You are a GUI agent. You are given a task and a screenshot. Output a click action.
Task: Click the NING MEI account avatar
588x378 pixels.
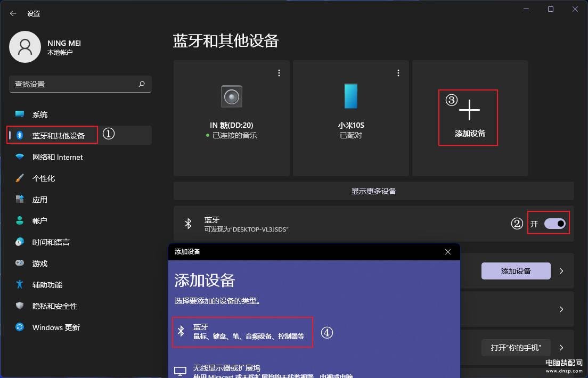(25, 47)
